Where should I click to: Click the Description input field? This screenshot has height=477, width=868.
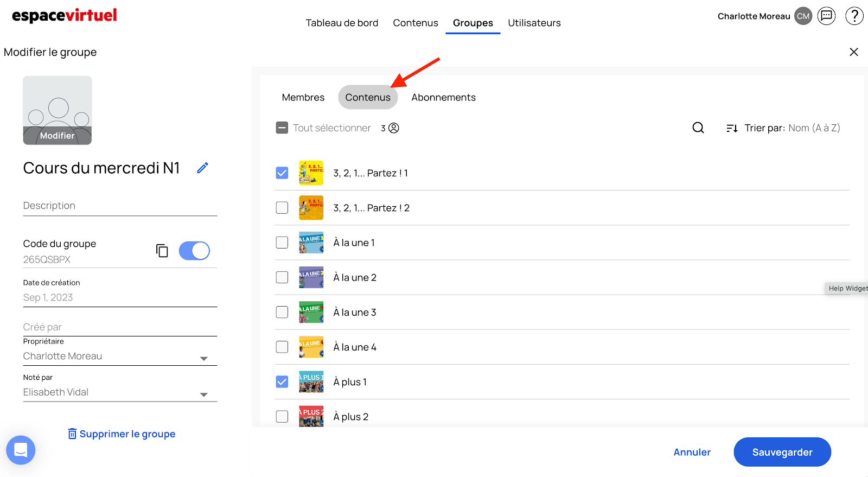pyautogui.click(x=120, y=206)
